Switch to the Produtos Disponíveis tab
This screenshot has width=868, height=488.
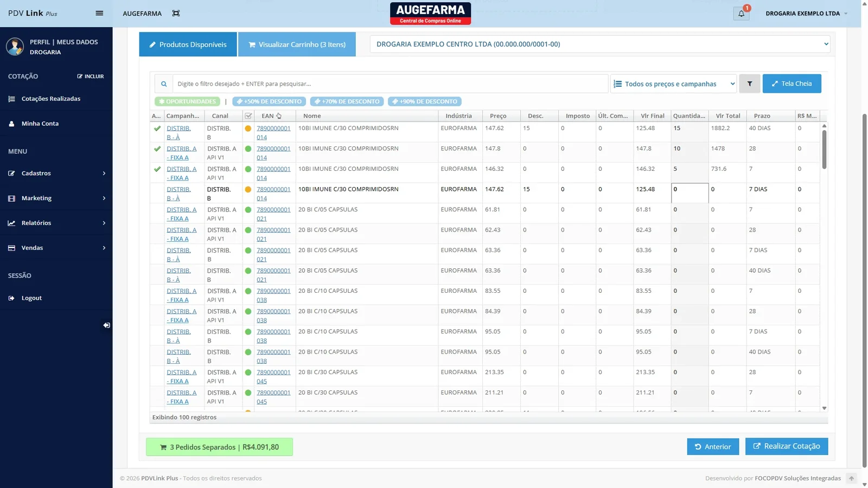click(x=188, y=44)
